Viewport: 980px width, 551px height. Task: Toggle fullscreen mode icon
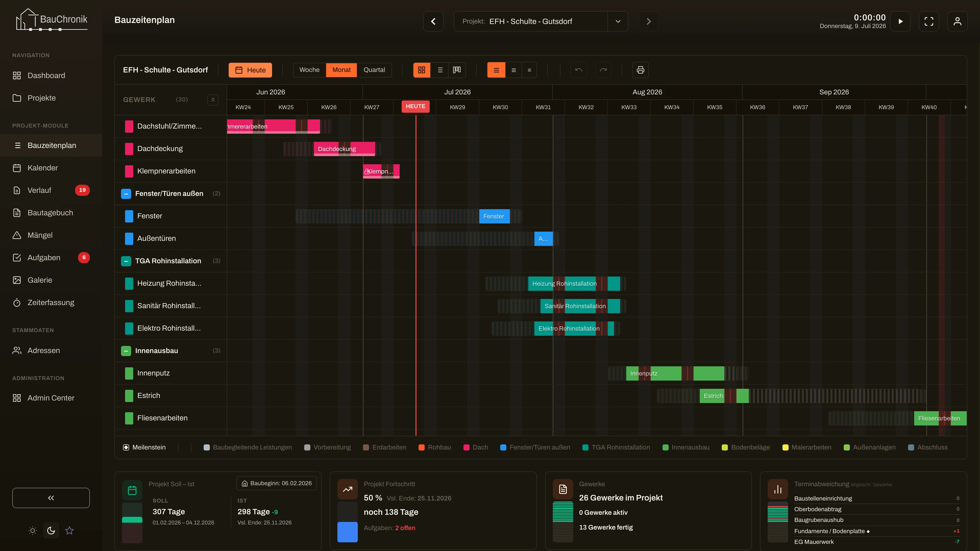[x=929, y=21]
